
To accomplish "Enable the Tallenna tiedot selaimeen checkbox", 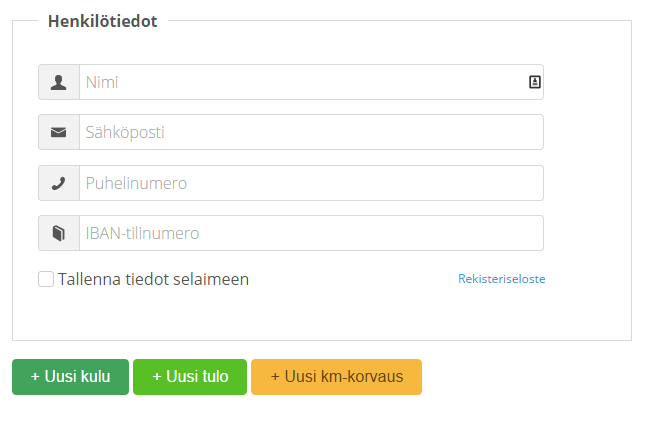I will [x=46, y=279].
